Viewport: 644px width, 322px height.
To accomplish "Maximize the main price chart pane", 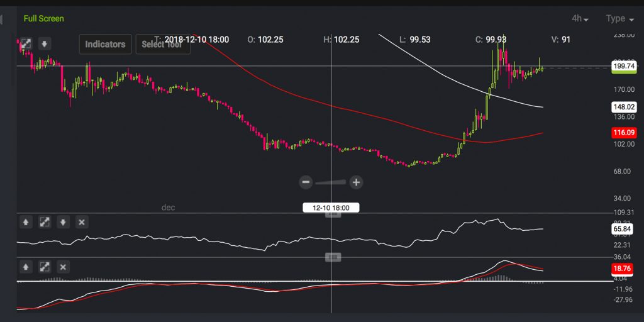I will click(x=26, y=44).
